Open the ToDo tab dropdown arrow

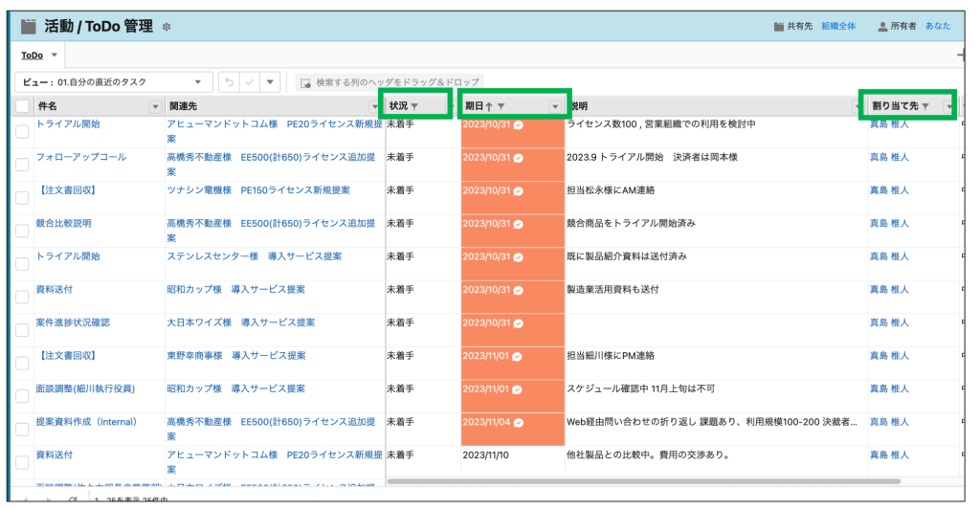pos(55,55)
